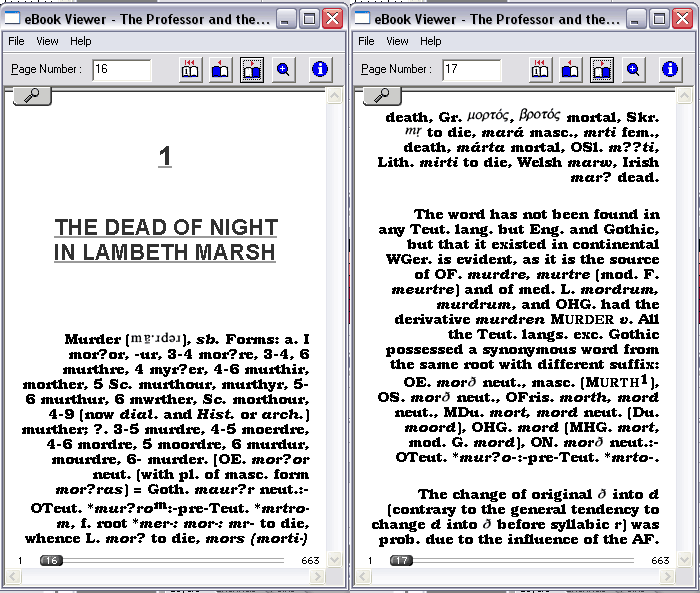Open View menu in left viewer
The height and width of the screenshot is (593, 700).
(x=47, y=41)
